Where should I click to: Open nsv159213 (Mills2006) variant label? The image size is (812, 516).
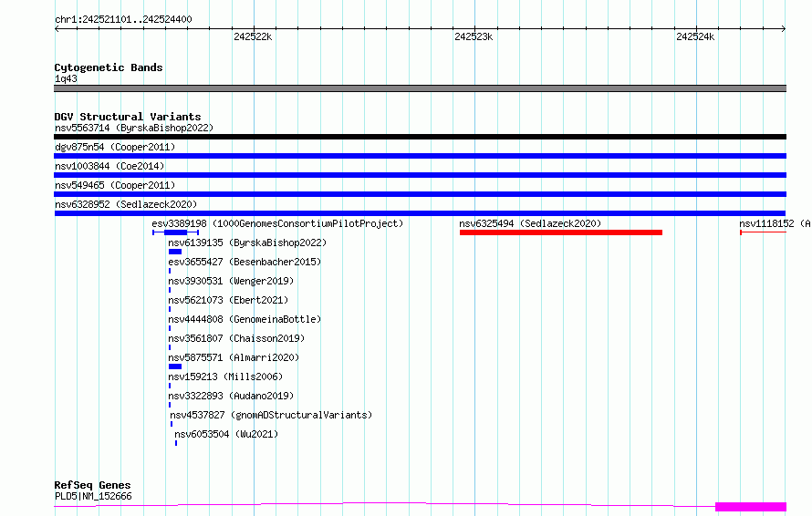click(225, 377)
